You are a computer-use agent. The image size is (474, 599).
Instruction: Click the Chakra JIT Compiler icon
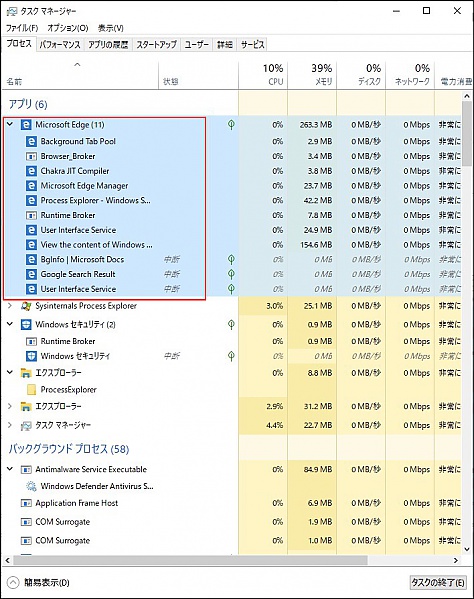31,171
